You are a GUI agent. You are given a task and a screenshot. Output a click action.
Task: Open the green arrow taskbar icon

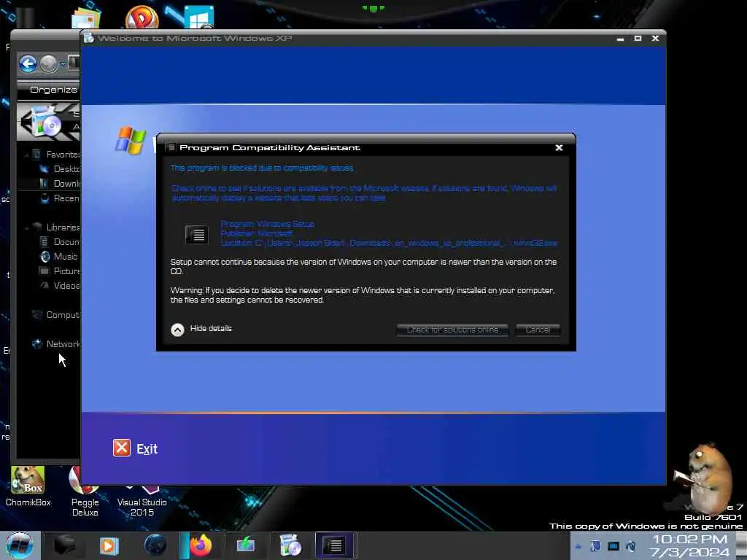245,545
